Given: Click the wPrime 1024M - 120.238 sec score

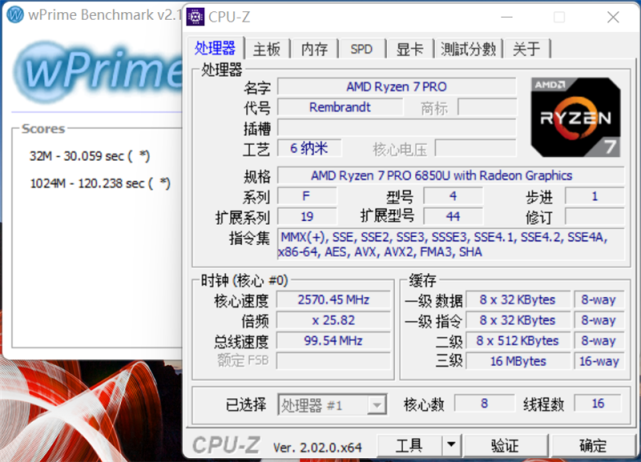Looking at the screenshot, I should pos(100,184).
